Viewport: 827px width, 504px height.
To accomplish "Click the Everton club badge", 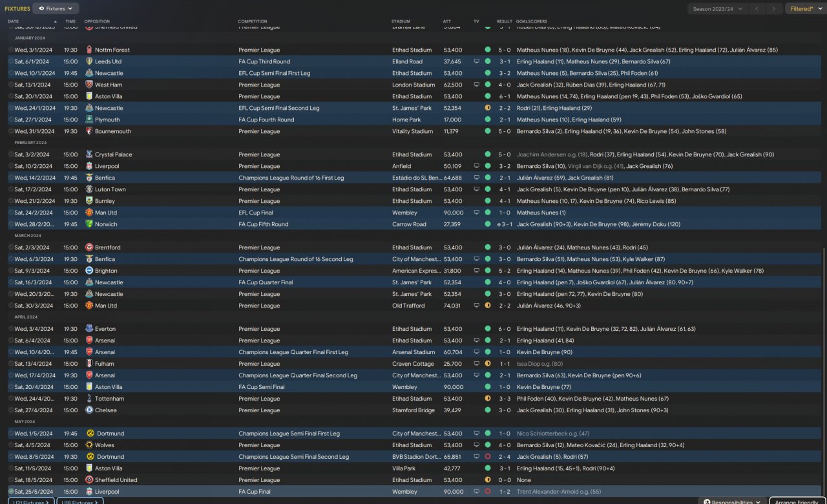I will (x=89, y=329).
